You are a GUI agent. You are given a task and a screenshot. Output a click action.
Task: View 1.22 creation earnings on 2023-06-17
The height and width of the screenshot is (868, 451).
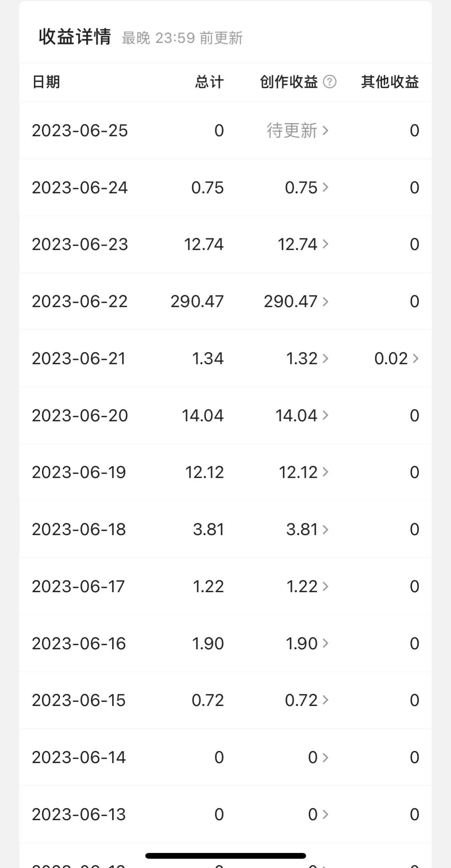pos(307,586)
